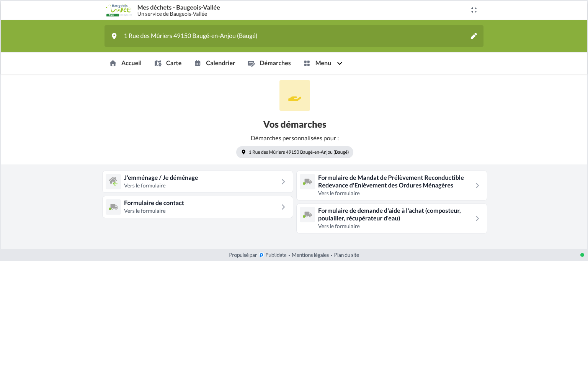Click the Publidata logo icon in footer
This screenshot has width=588, height=368.
pyautogui.click(x=261, y=255)
